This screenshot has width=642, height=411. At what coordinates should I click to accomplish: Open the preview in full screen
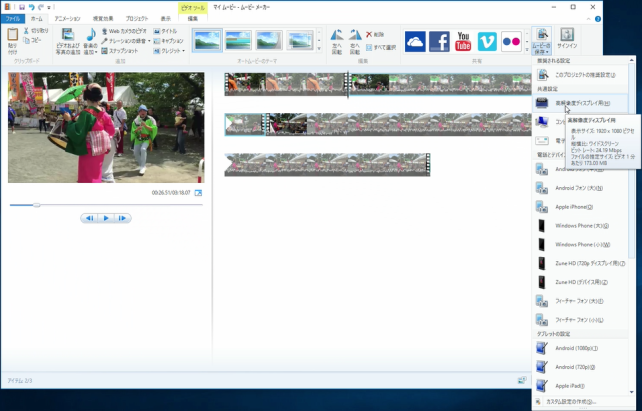(198, 192)
